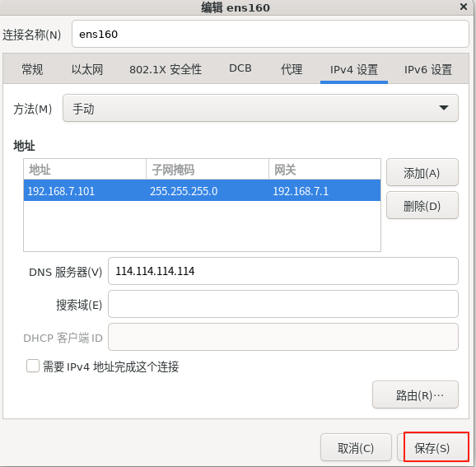
Task: Save the connection with 保存(S)
Action: (433, 447)
